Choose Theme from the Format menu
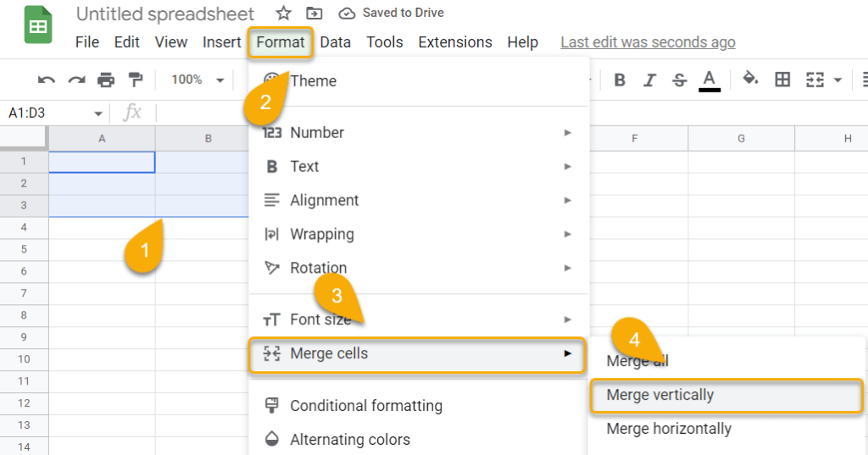868x455 pixels. [x=418, y=80]
